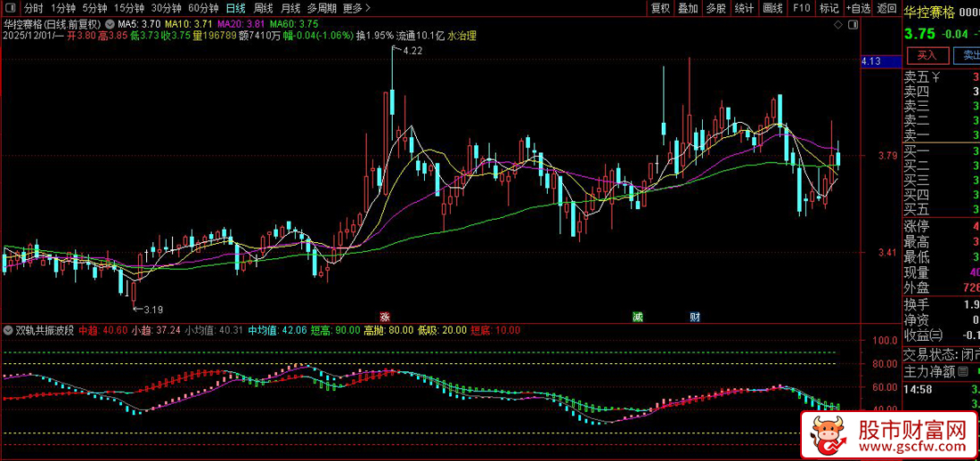
Task: Click 中均值: 42.06 indicator value
Action: (277, 330)
